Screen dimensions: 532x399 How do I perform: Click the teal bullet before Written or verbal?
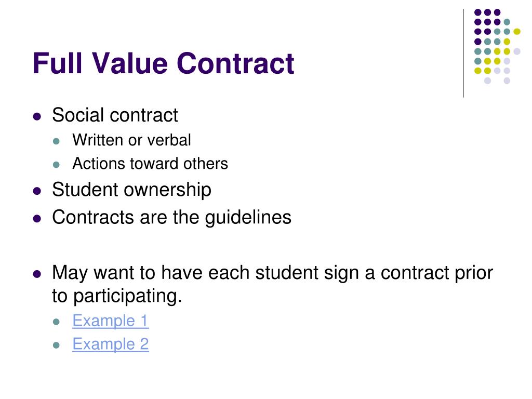click(56, 141)
